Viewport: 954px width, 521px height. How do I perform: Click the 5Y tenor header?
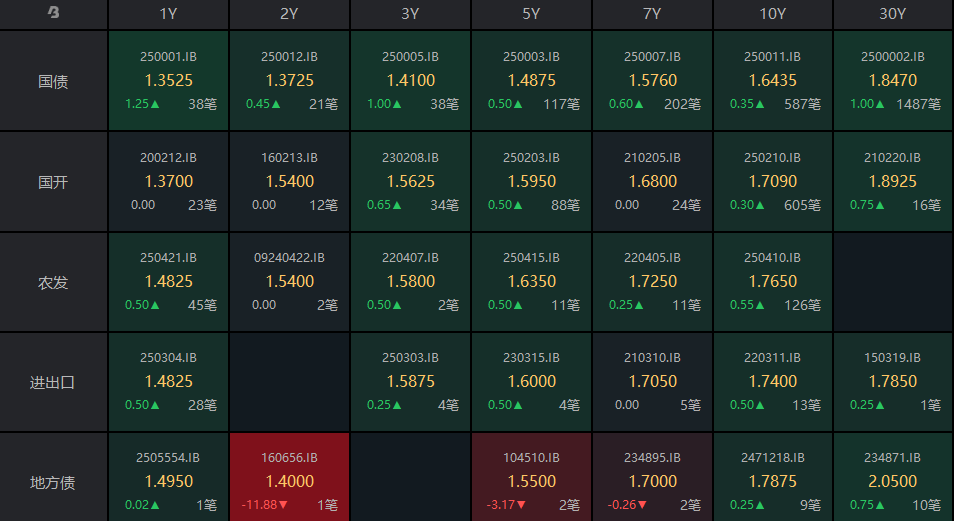tap(531, 14)
